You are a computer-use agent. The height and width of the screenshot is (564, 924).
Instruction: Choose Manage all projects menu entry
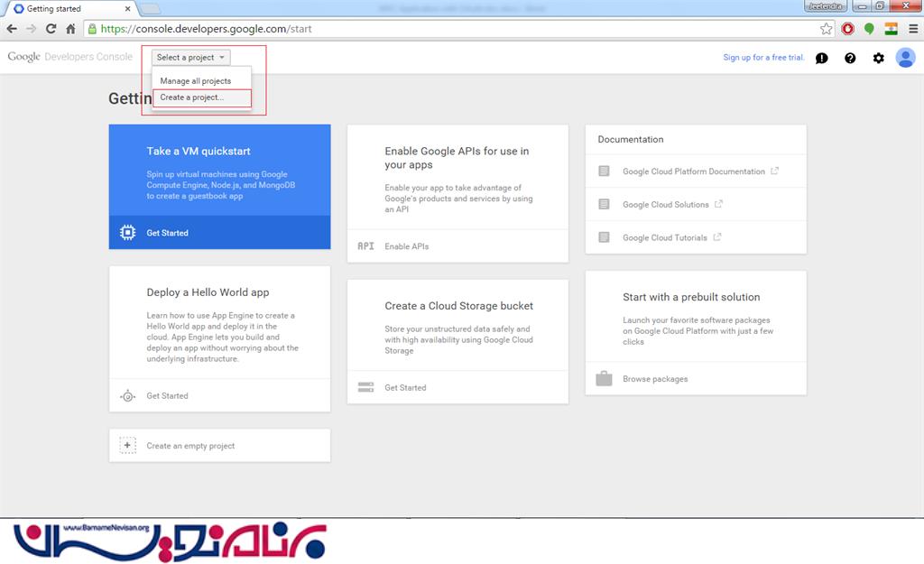(x=196, y=81)
